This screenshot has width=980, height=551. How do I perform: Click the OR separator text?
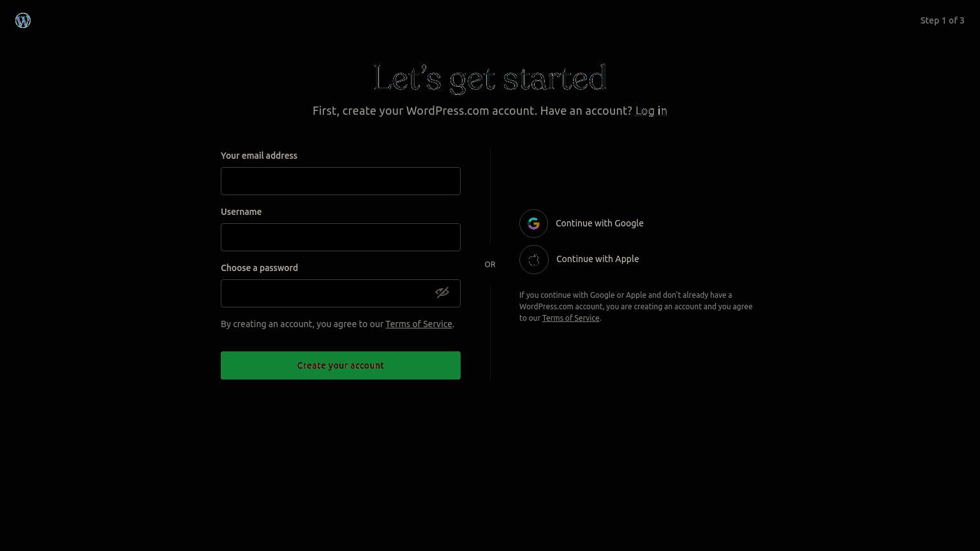pos(490,265)
